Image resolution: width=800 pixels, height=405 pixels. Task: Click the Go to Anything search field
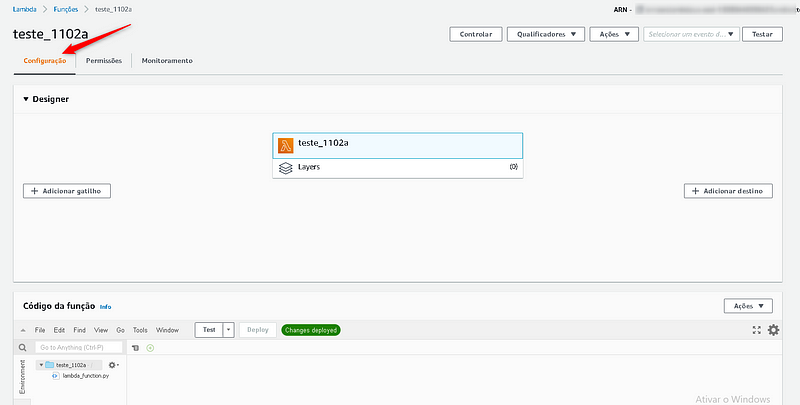79,347
